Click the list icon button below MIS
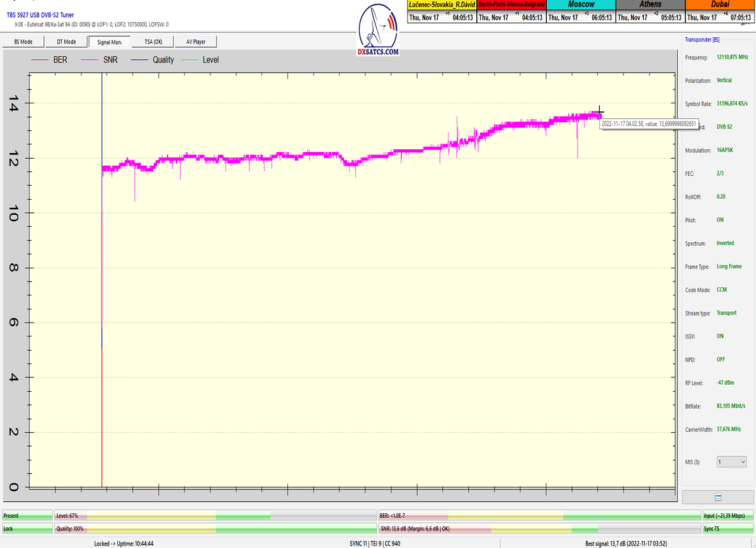Viewport: 756px width, 548px height. click(718, 496)
